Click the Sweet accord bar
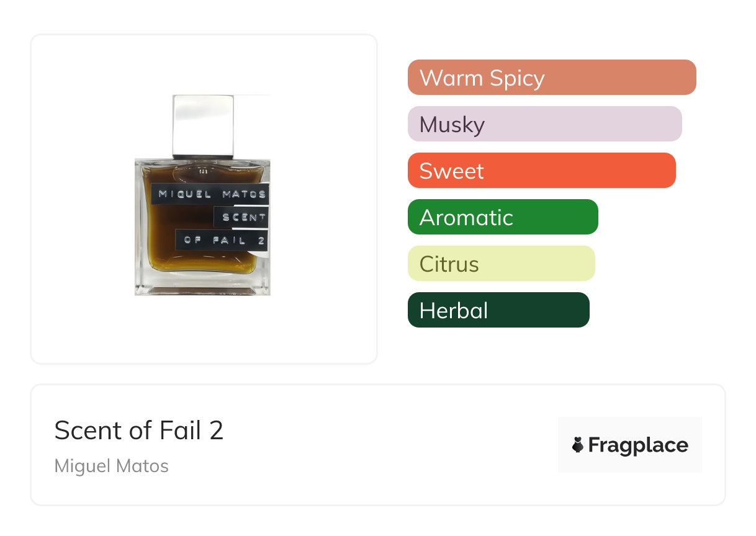 542,171
